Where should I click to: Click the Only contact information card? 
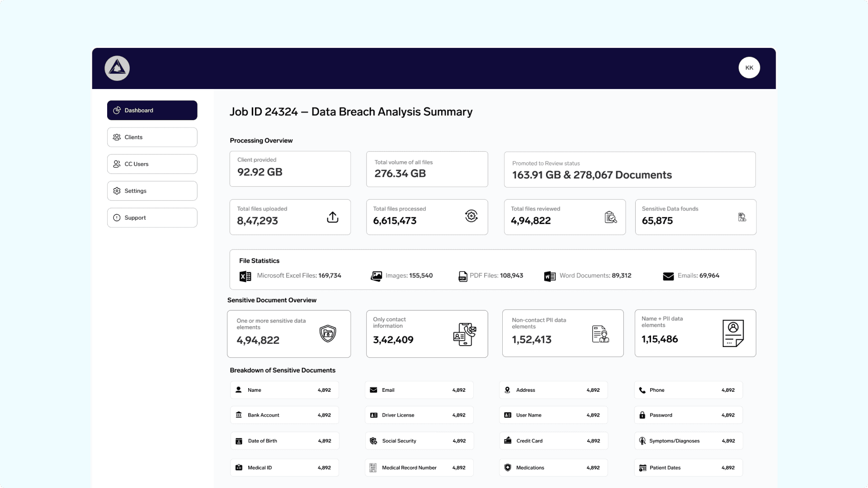[427, 334]
